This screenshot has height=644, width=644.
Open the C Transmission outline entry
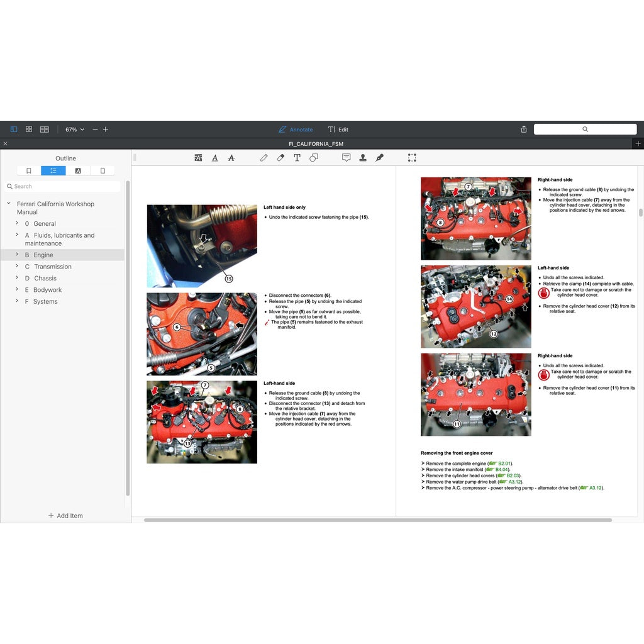[x=48, y=267]
